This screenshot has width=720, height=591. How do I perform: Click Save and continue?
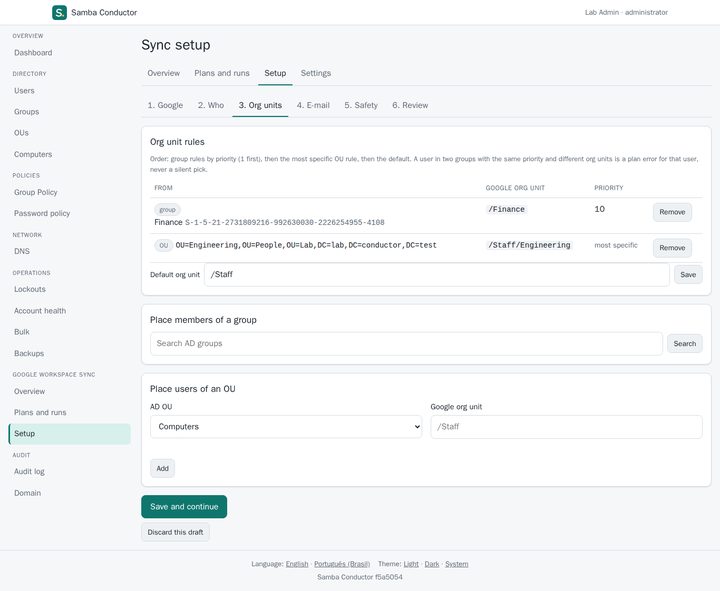pyautogui.click(x=184, y=507)
